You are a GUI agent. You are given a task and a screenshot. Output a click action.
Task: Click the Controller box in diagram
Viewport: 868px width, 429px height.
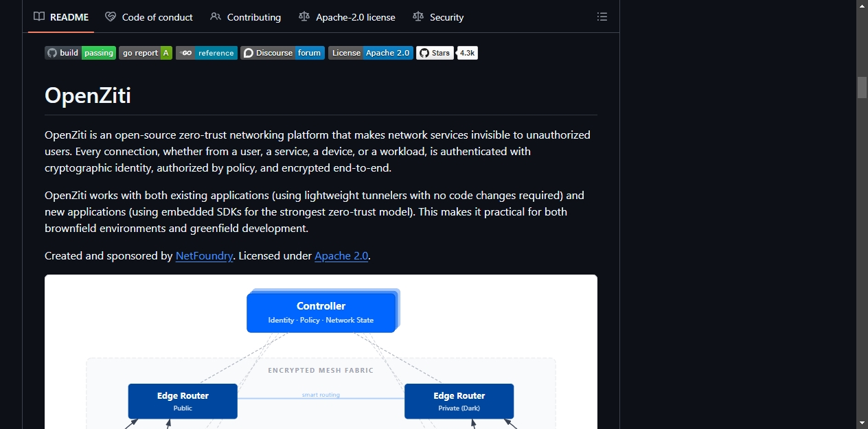(x=321, y=312)
